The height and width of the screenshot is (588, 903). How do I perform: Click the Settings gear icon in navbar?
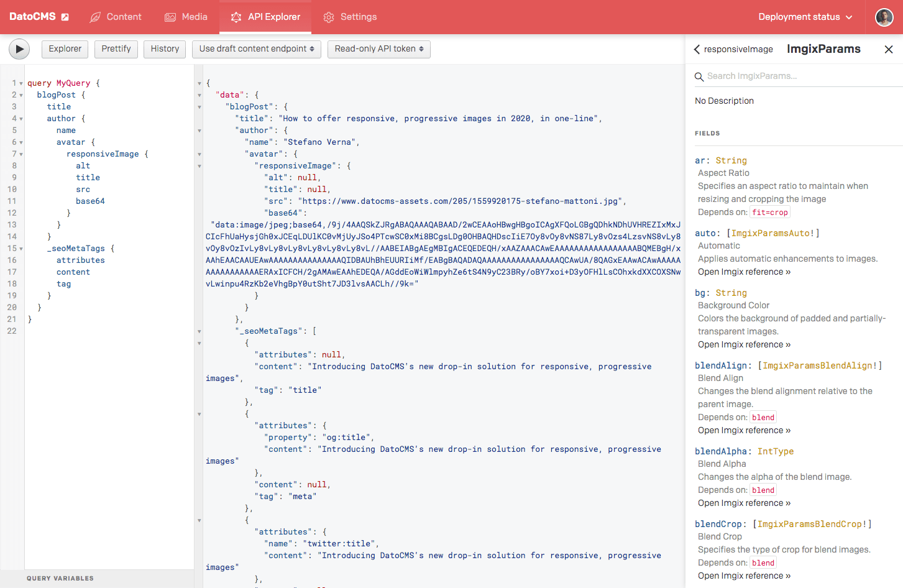click(x=329, y=17)
